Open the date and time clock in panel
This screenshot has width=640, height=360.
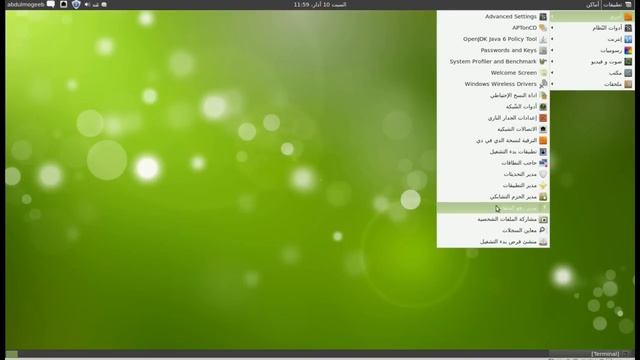[x=320, y=4]
